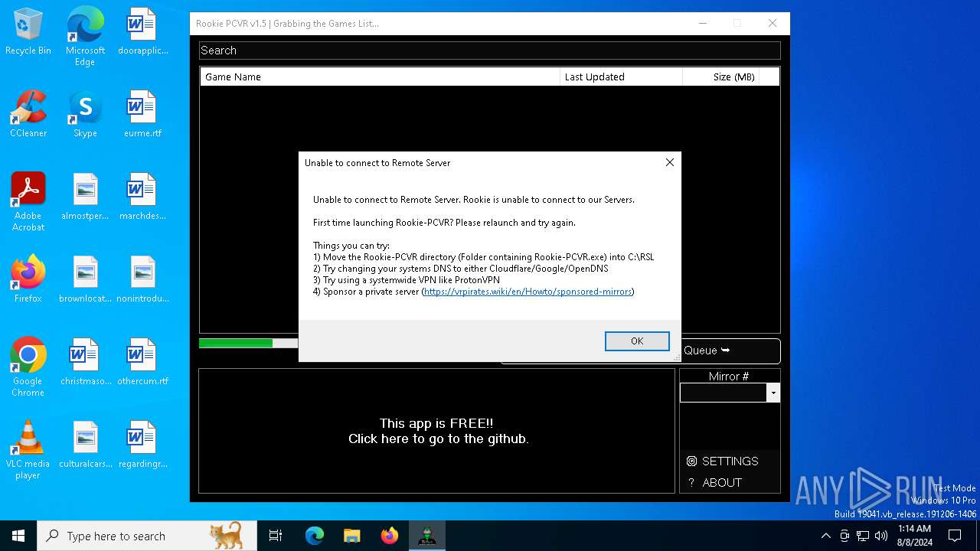
Task: Click the green download progress bar
Action: (236, 343)
